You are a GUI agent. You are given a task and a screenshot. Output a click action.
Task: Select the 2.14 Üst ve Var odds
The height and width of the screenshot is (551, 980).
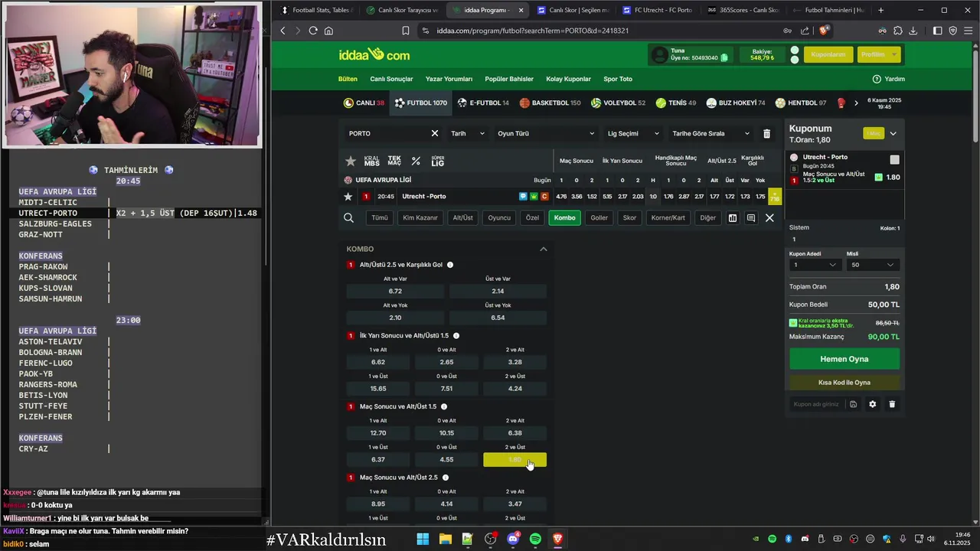point(498,291)
